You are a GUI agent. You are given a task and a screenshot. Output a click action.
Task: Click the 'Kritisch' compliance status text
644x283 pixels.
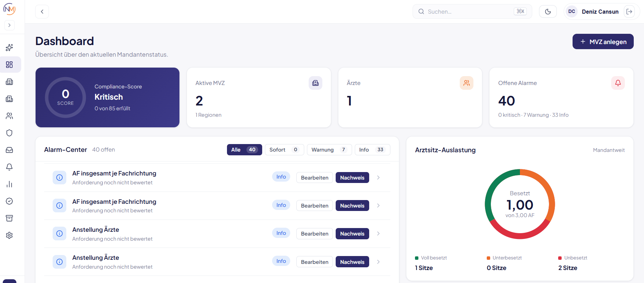point(109,97)
